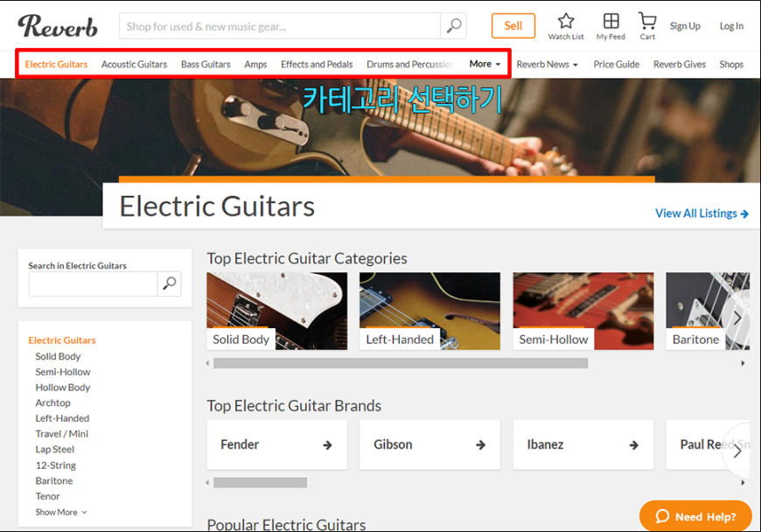This screenshot has width=761, height=532.
Task: Open the shopping Cart icon
Action: [647, 21]
